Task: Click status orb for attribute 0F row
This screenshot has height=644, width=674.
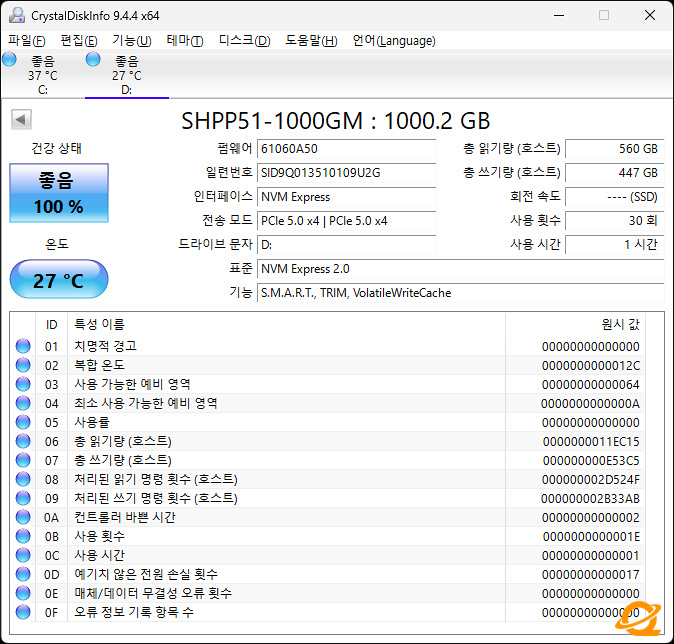Action: [x=23, y=612]
